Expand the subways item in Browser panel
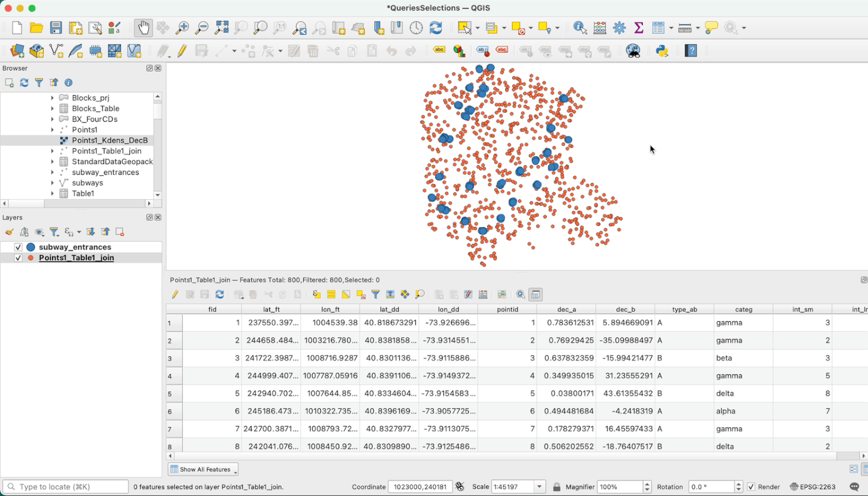The width and height of the screenshot is (868, 496). tap(53, 183)
